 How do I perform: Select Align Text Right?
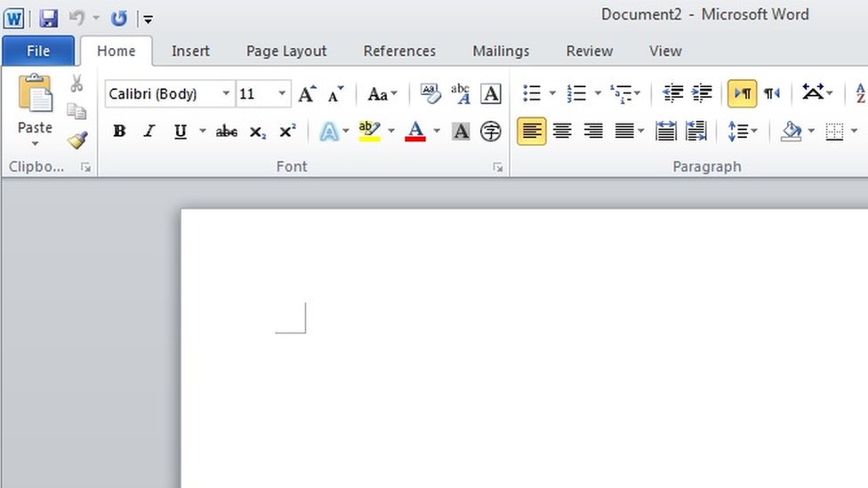pyautogui.click(x=593, y=132)
